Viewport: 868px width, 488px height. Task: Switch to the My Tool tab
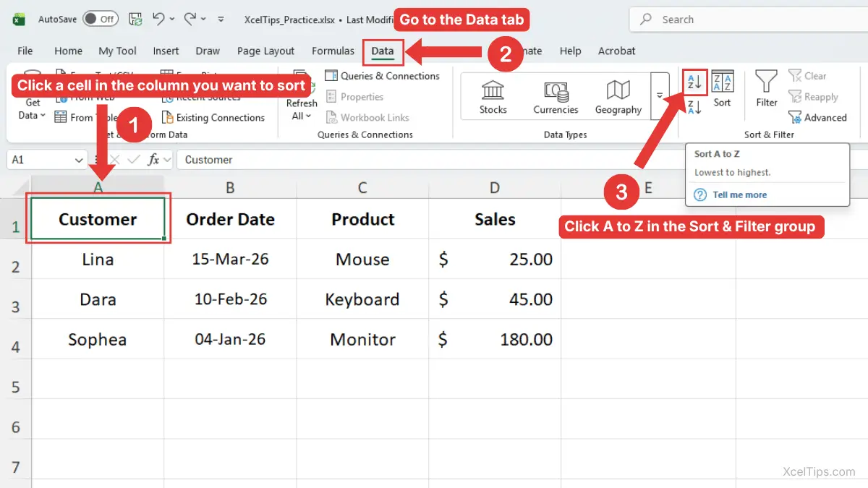[x=117, y=51]
